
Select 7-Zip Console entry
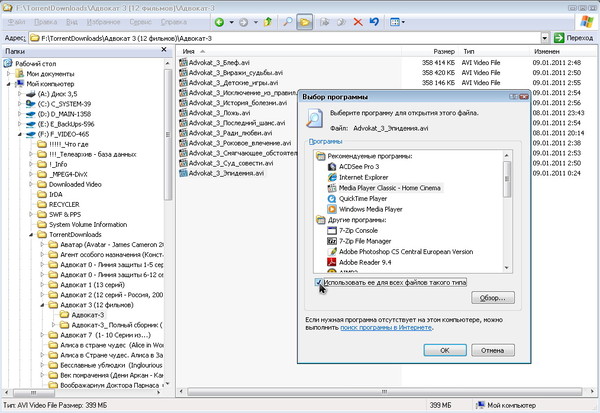click(x=358, y=230)
